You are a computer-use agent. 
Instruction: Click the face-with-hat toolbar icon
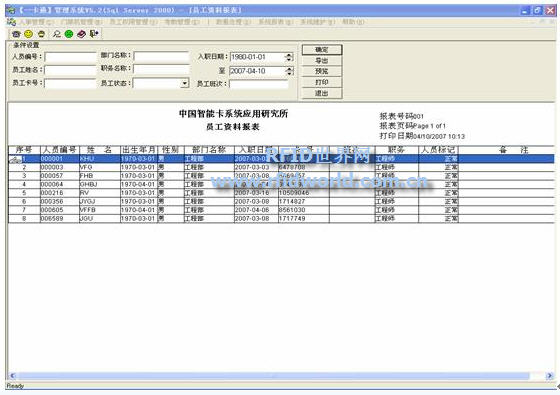[41, 34]
